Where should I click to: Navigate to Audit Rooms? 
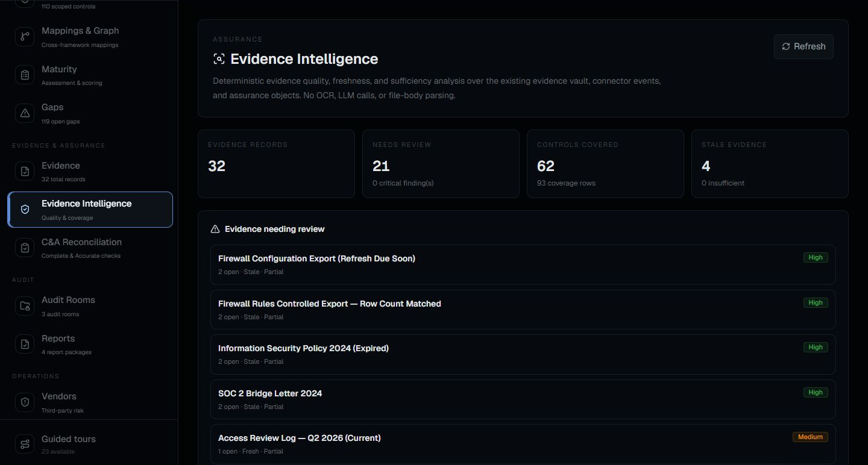tap(90, 306)
